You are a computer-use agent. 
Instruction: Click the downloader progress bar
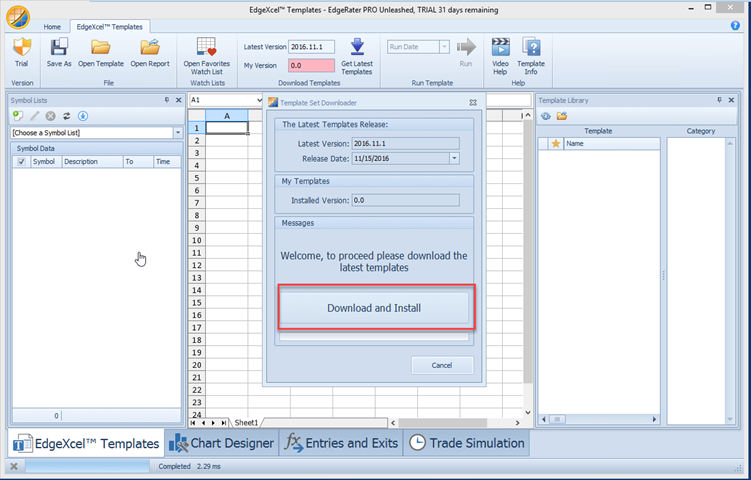click(374, 337)
